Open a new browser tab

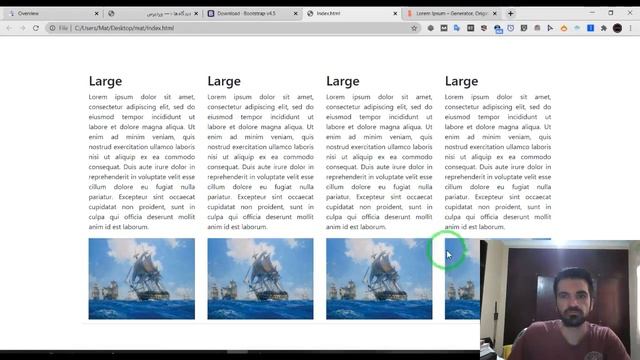[x=510, y=13]
